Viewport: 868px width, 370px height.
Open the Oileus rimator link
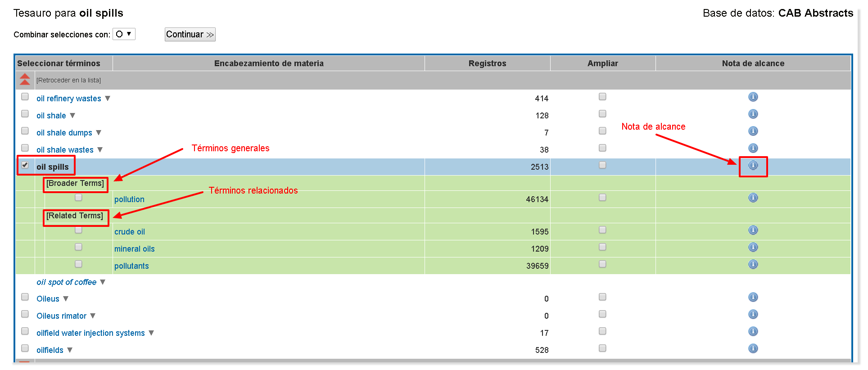click(61, 316)
